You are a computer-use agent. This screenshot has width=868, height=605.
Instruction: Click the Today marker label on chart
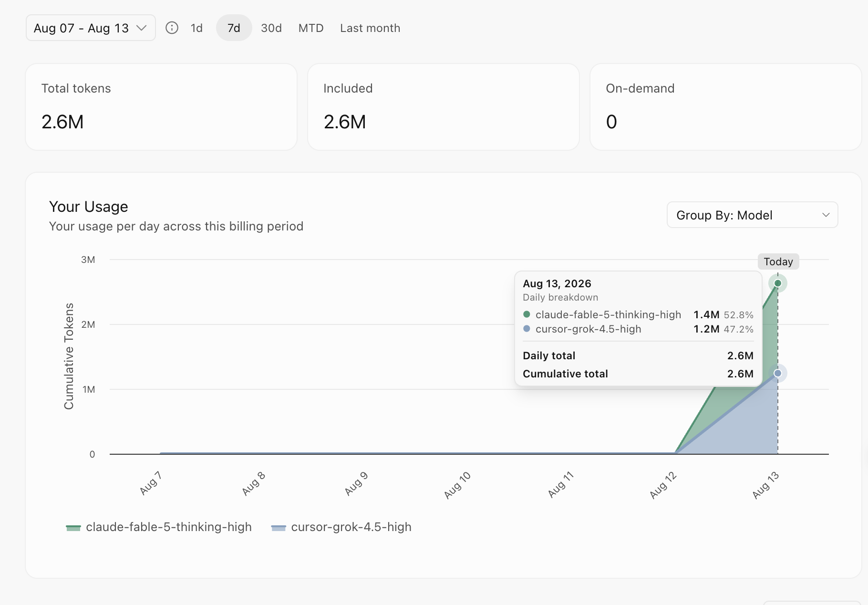pos(778,261)
